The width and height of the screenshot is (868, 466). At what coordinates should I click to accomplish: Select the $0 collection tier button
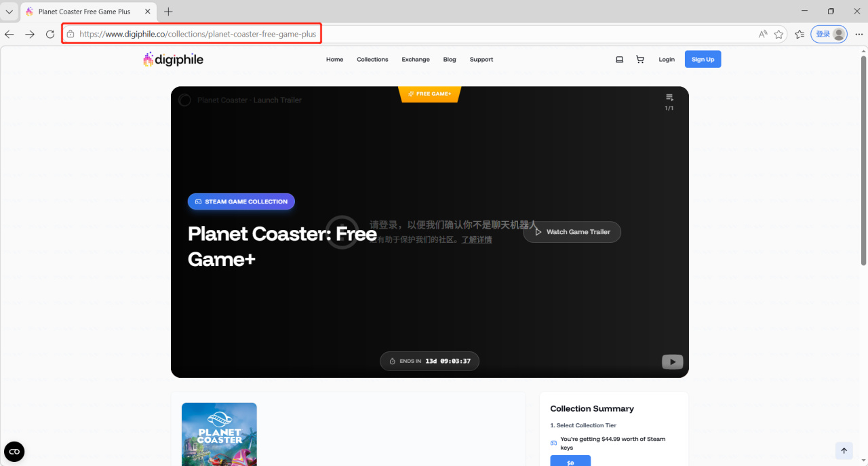click(570, 461)
